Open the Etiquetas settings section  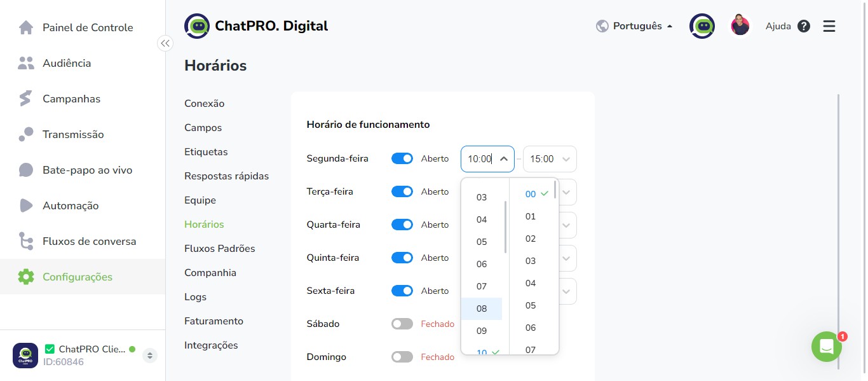(x=206, y=151)
